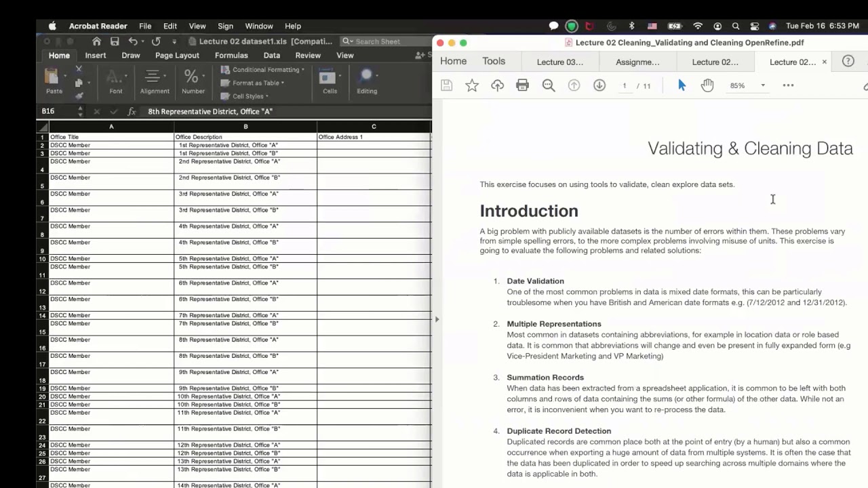The height and width of the screenshot is (488, 868).
Task: Click the Wi-Fi icon in menu bar
Action: (x=698, y=26)
